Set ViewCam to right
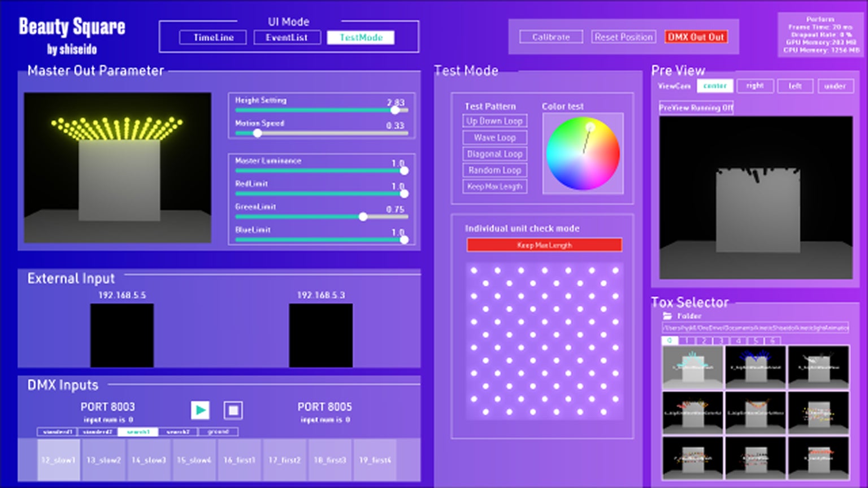The height and width of the screenshot is (488, 868). point(755,86)
